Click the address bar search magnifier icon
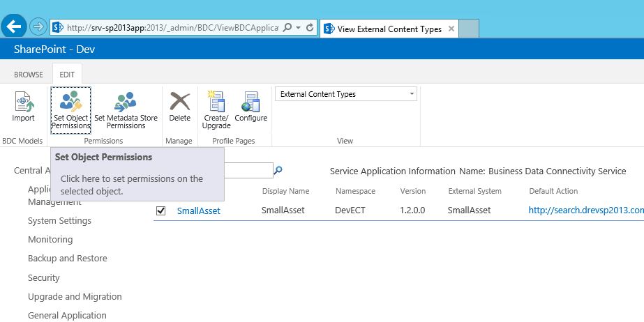Image resolution: width=644 pixels, height=322 pixels. (x=287, y=27)
